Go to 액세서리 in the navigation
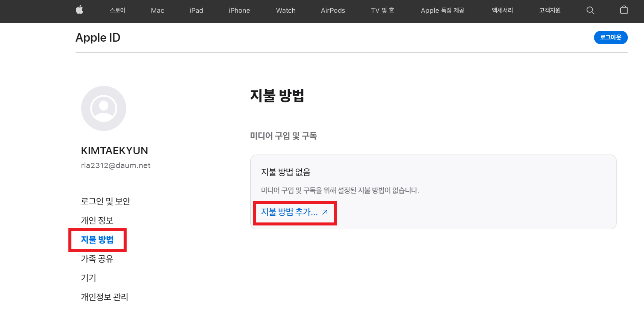 point(502,11)
